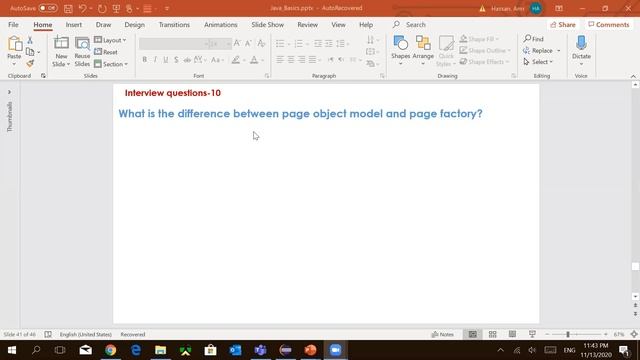640x360 pixels.
Task: Click the numbered list icon
Action: tap(298, 43)
